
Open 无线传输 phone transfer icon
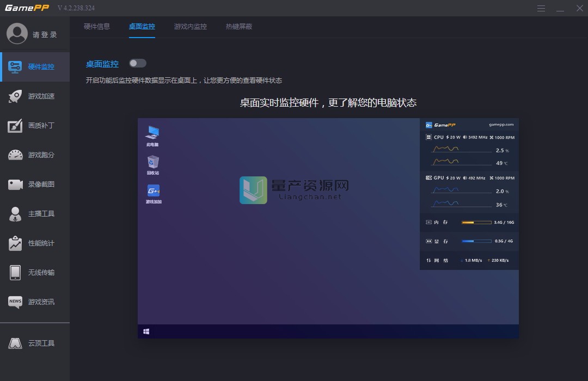coord(15,273)
